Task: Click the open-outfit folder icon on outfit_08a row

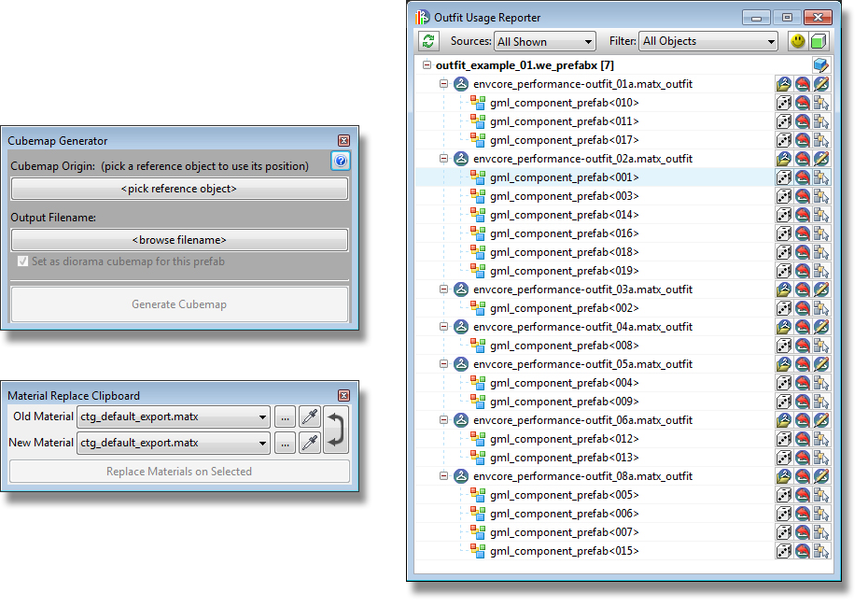Action: point(783,476)
